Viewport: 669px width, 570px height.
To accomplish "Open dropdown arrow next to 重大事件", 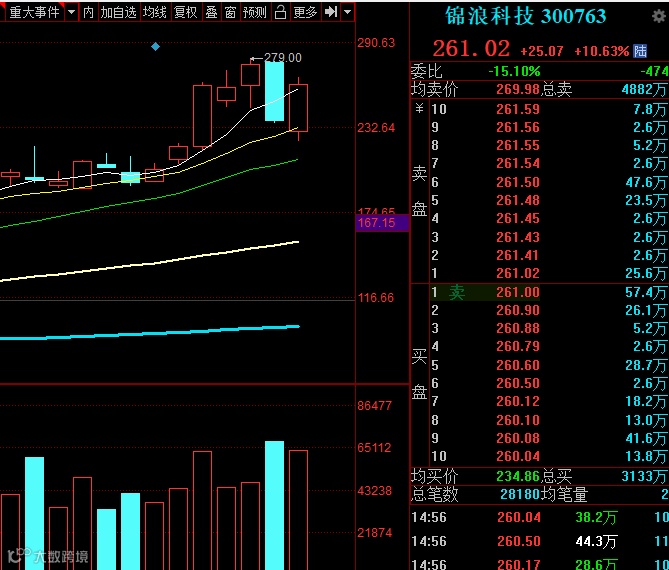I will click(72, 12).
